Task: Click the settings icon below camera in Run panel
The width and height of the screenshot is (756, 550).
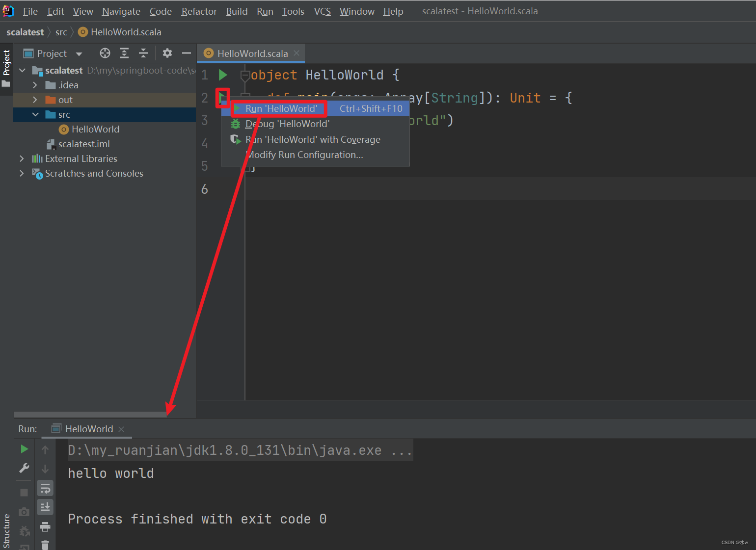Action: tap(24, 531)
